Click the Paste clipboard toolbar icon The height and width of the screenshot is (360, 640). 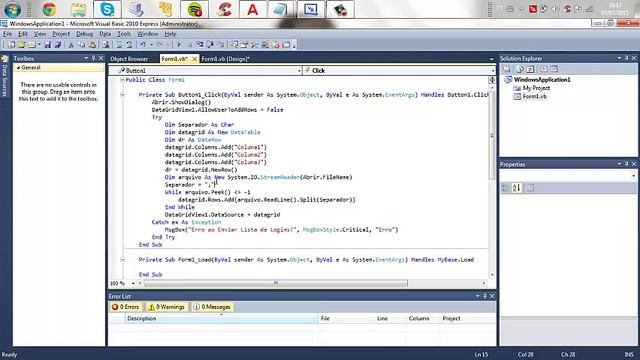pyautogui.click(x=92, y=45)
